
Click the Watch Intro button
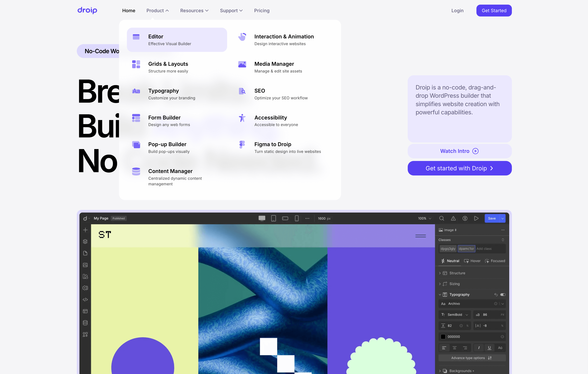[x=459, y=151]
